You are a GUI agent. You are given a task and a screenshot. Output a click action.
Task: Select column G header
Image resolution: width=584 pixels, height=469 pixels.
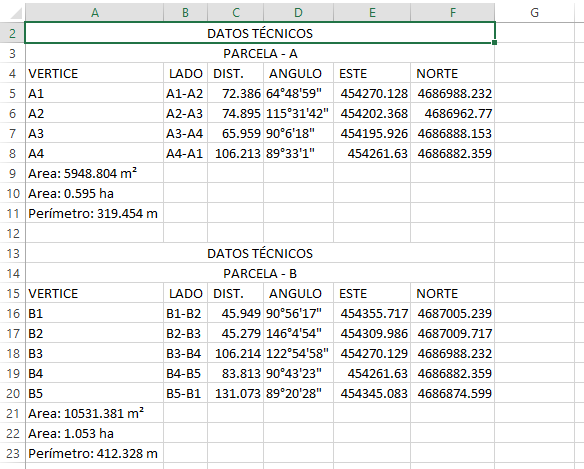534,13
